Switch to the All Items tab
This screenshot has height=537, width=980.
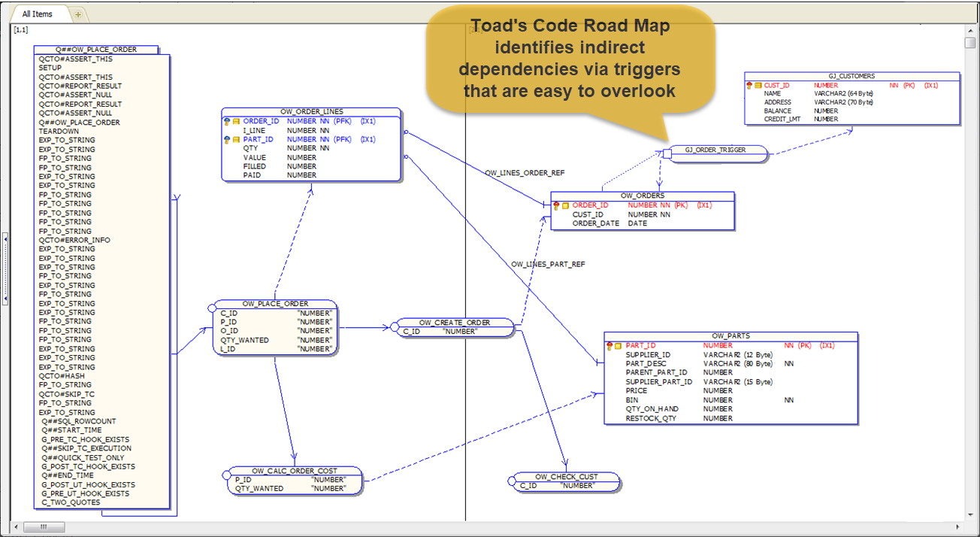pos(37,14)
